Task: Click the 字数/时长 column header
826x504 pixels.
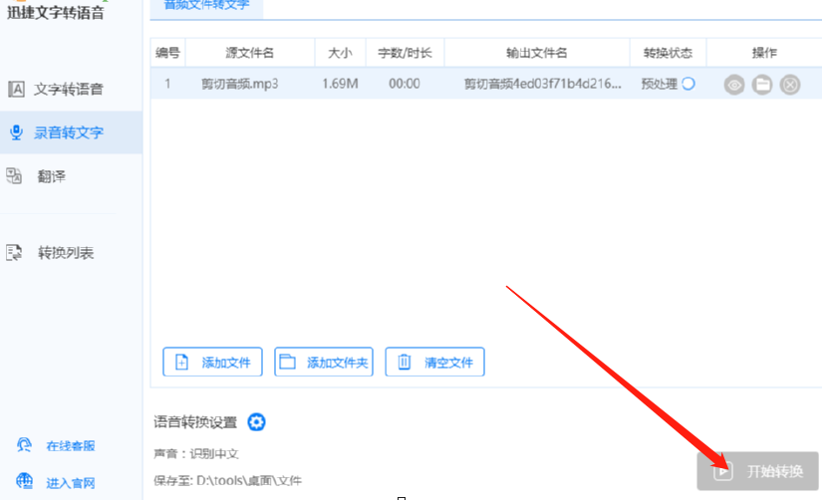Action: click(x=405, y=53)
